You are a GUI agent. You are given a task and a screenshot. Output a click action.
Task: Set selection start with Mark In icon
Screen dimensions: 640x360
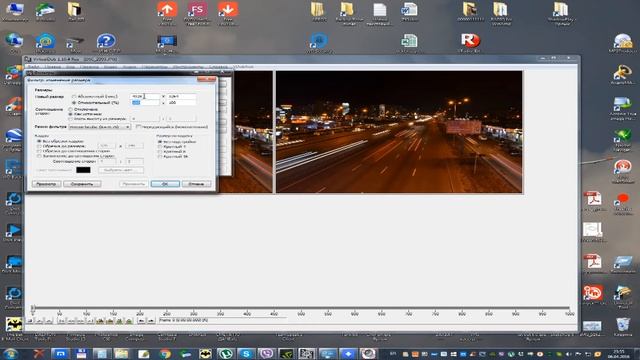click(x=141, y=321)
